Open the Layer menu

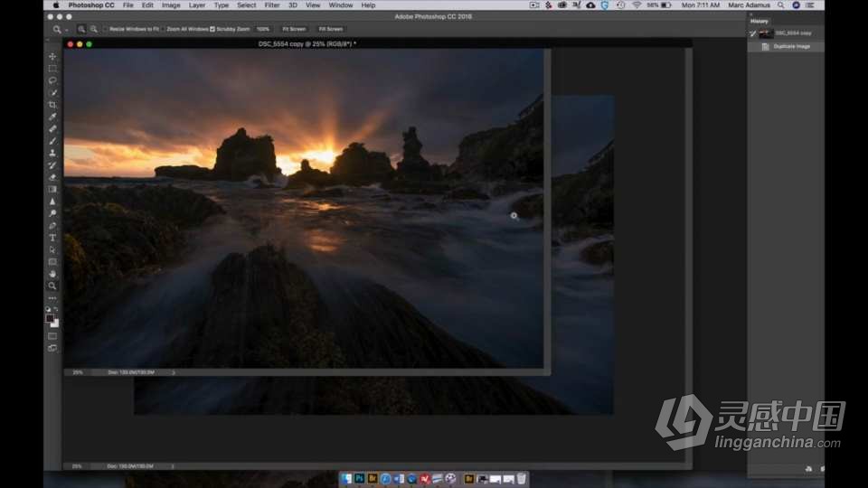pos(197,5)
